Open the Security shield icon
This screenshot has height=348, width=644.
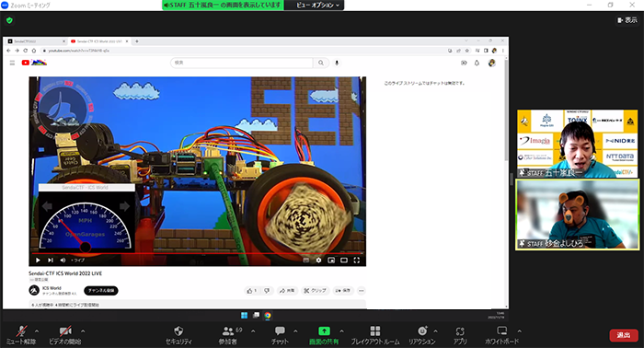pyautogui.click(x=178, y=331)
